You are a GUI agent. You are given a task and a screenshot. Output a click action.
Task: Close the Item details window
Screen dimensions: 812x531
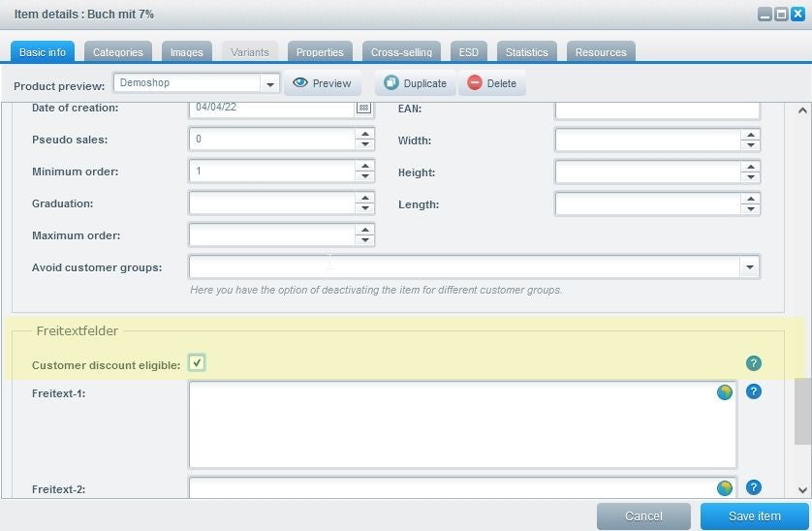click(x=797, y=14)
